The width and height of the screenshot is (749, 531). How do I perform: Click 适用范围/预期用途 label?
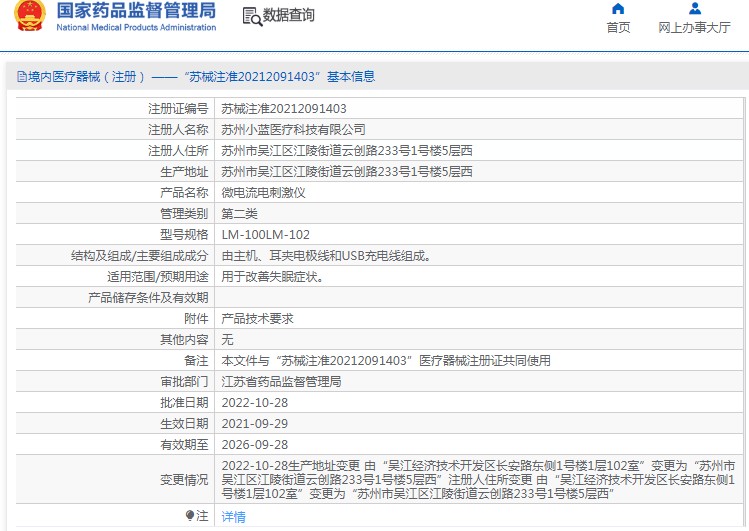[x=158, y=277]
